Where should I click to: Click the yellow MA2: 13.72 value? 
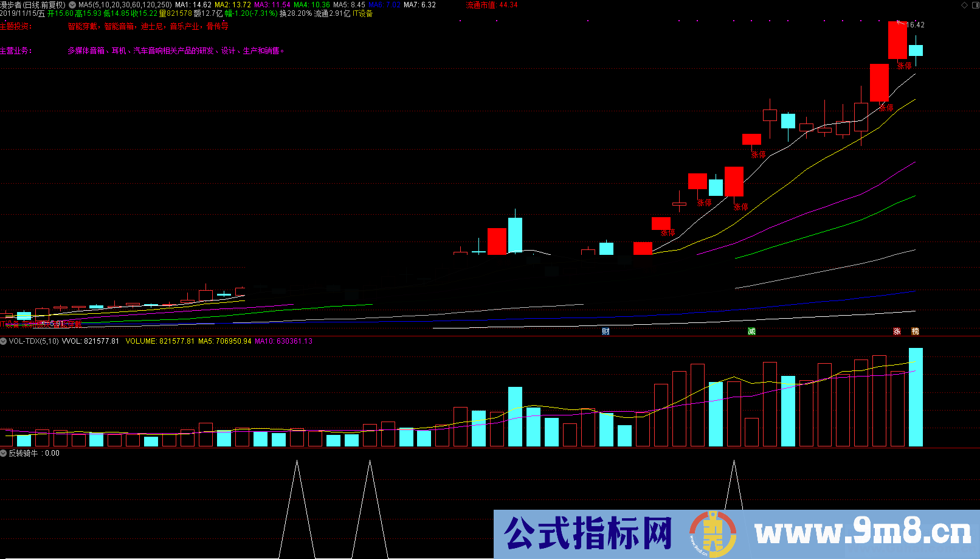pos(233,5)
